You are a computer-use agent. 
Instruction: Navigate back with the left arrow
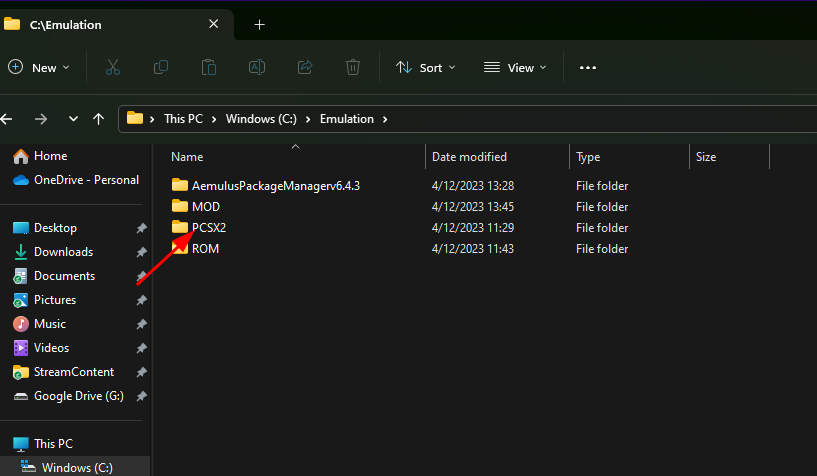point(6,119)
